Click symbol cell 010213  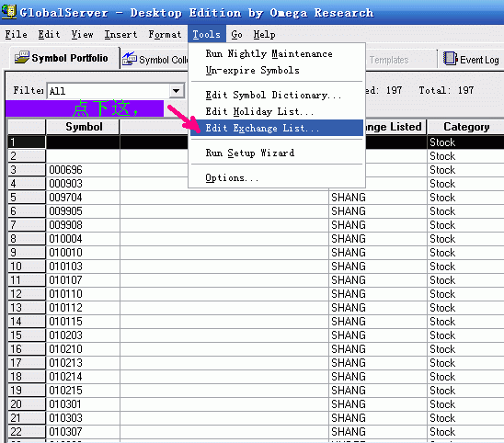(83, 363)
